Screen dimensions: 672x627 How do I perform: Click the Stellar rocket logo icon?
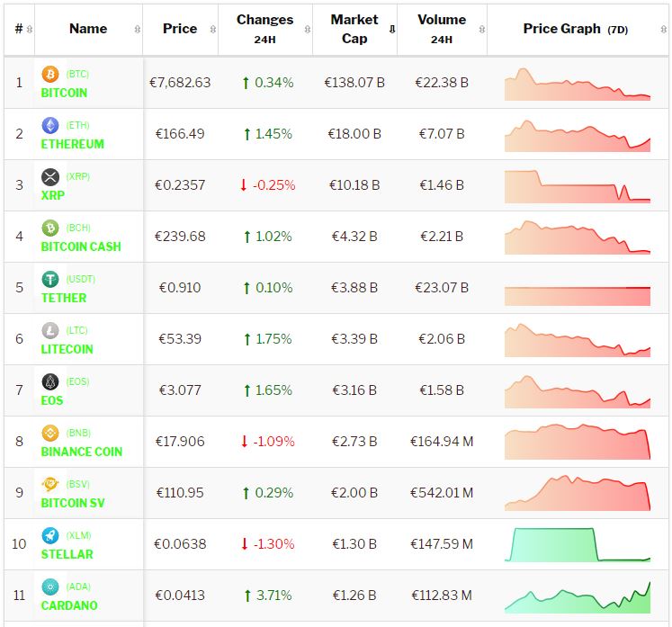pos(50,536)
